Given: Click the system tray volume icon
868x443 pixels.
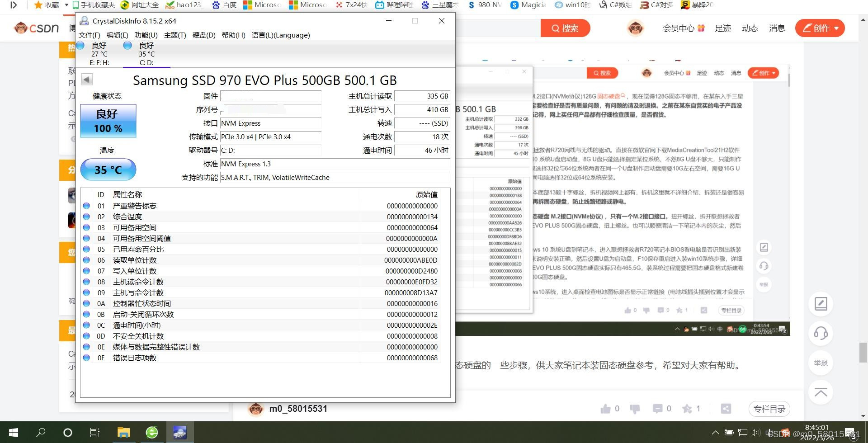Looking at the screenshot, I should coord(755,433).
